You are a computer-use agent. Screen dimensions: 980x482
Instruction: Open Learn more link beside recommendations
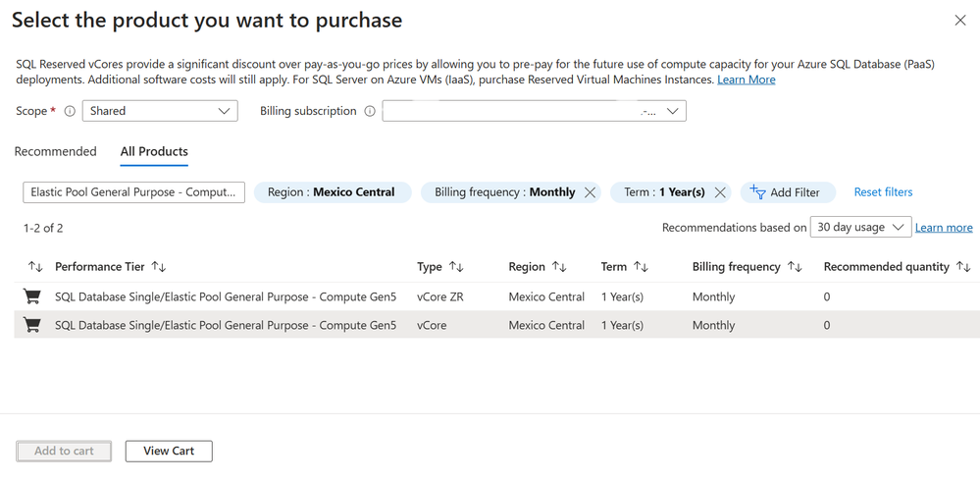tap(944, 228)
